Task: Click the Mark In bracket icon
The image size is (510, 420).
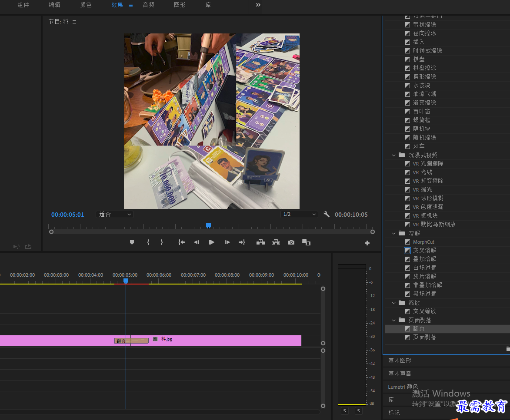Action: pos(148,242)
